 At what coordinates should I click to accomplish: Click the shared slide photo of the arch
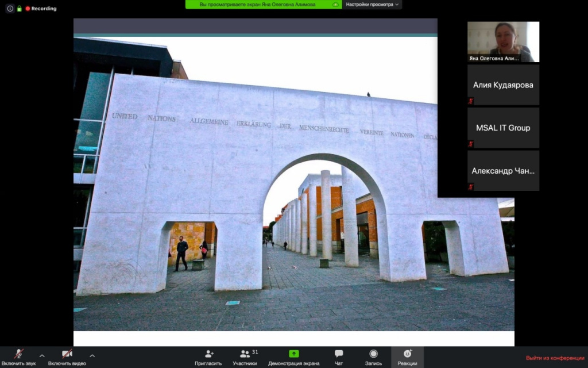click(293, 184)
